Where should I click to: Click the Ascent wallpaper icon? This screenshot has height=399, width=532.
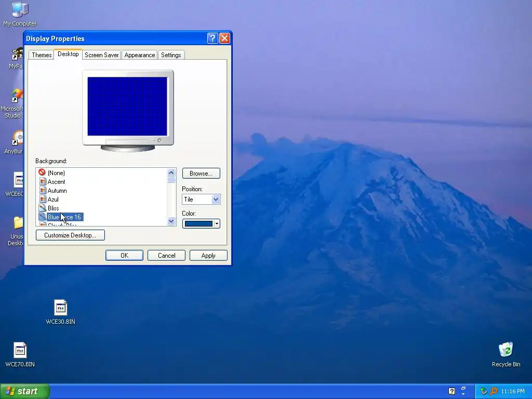coord(43,181)
